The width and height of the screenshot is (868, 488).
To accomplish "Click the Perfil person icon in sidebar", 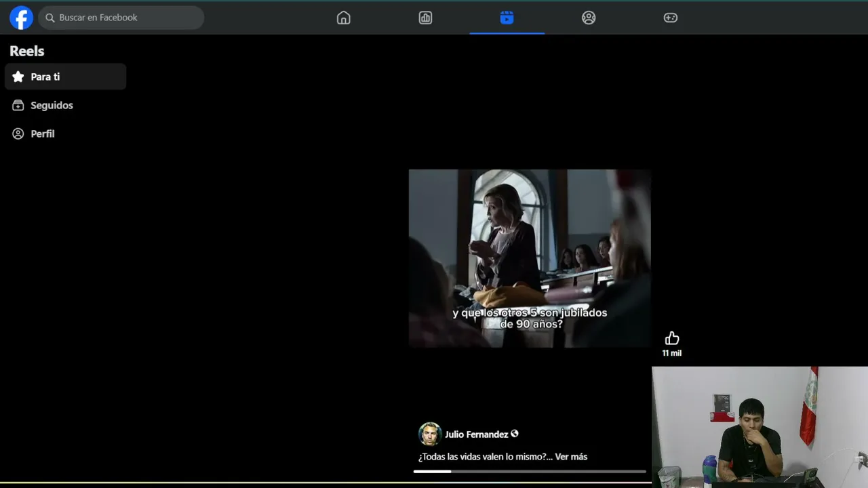I will (x=18, y=134).
